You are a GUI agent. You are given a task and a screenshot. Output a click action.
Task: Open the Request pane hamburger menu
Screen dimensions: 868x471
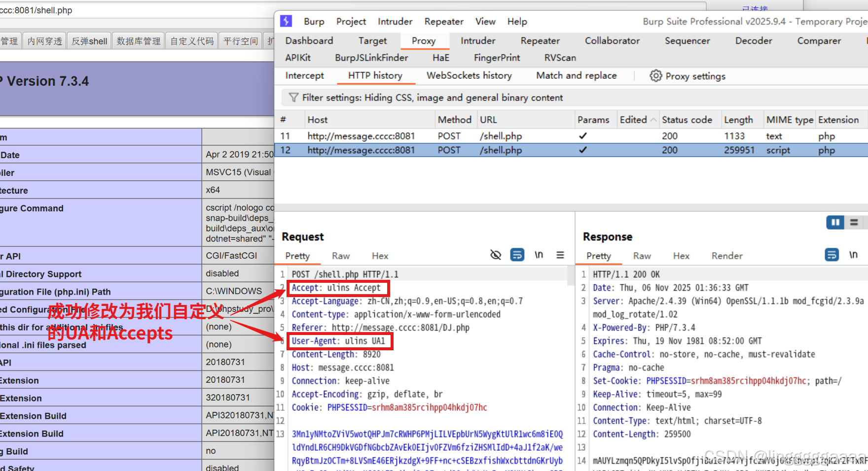point(560,255)
